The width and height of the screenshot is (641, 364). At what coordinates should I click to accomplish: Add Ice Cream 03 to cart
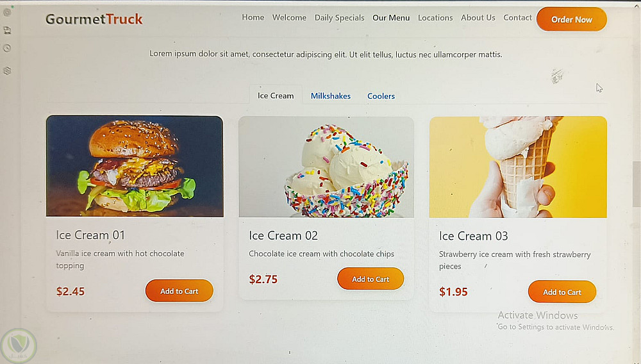pyautogui.click(x=562, y=292)
